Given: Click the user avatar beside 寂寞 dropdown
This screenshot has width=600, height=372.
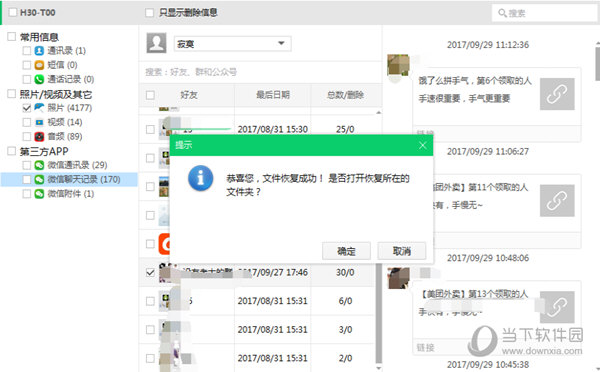Looking at the screenshot, I should coord(157,43).
